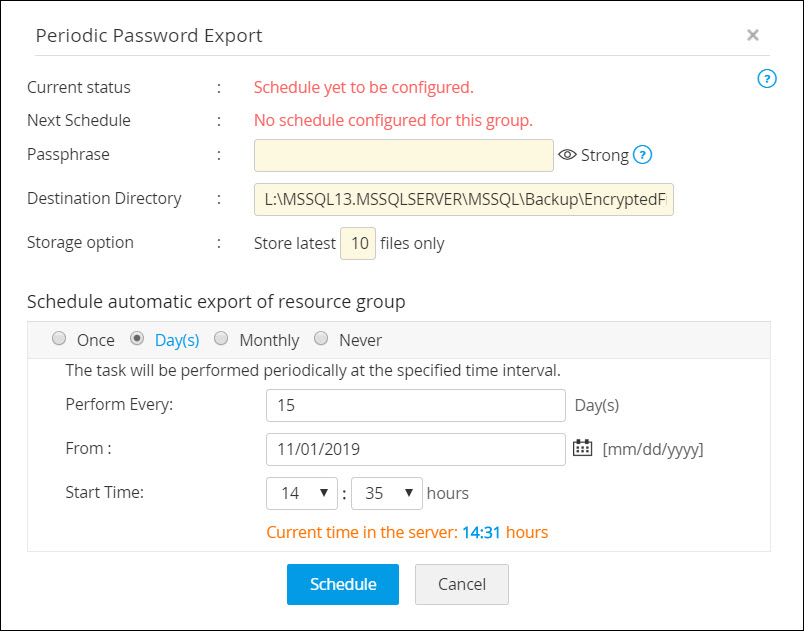Toggle passphrase visibility eye icon

click(x=568, y=155)
